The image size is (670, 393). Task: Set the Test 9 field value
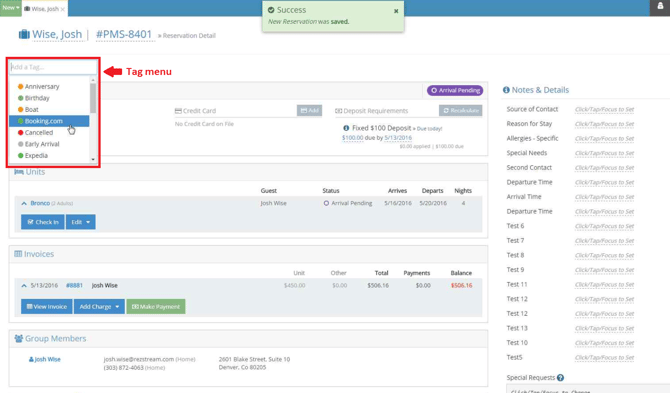click(x=604, y=270)
